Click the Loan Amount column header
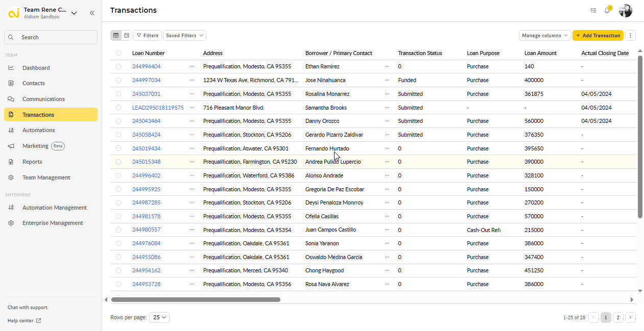 click(540, 53)
